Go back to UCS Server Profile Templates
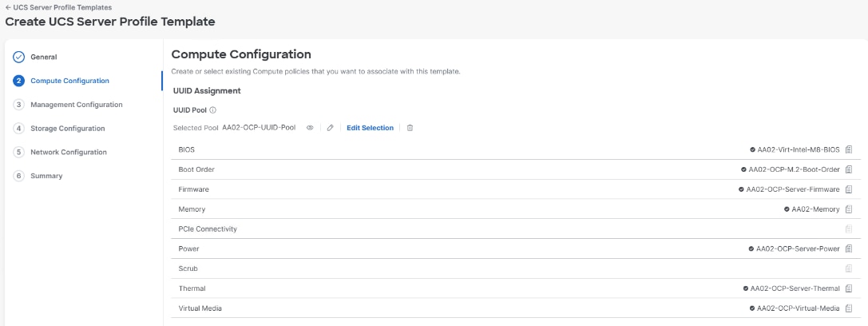Viewport: 868px width, 326px height. coord(58,7)
